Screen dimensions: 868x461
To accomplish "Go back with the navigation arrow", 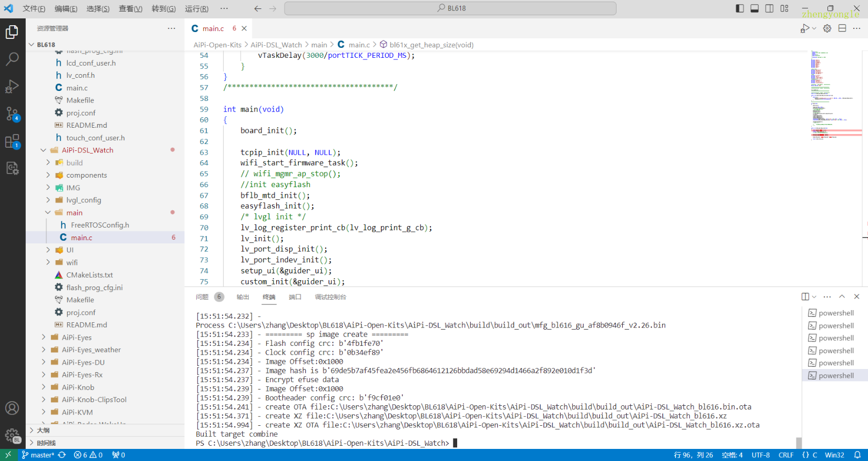I will [x=258, y=8].
